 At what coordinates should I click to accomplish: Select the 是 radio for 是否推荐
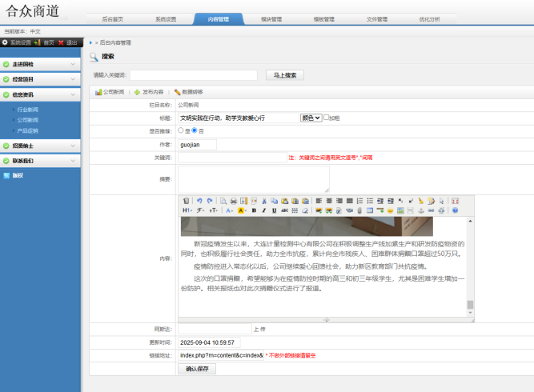pos(181,130)
